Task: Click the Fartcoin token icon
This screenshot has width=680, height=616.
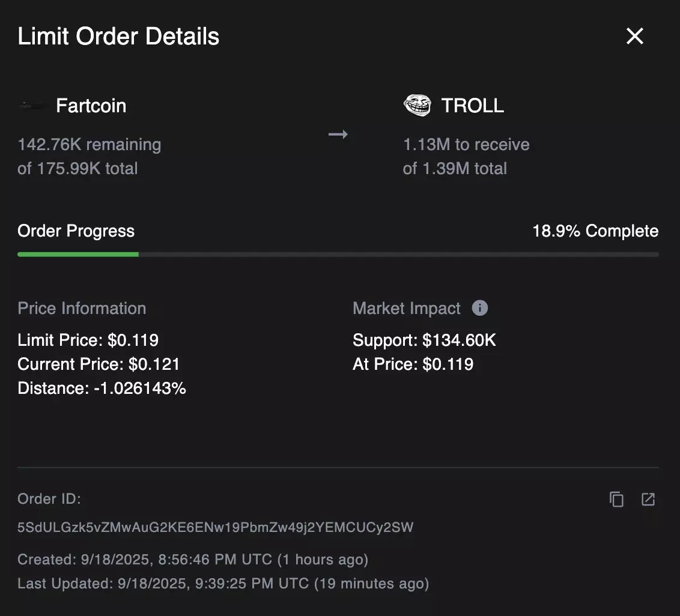Action: (31, 105)
